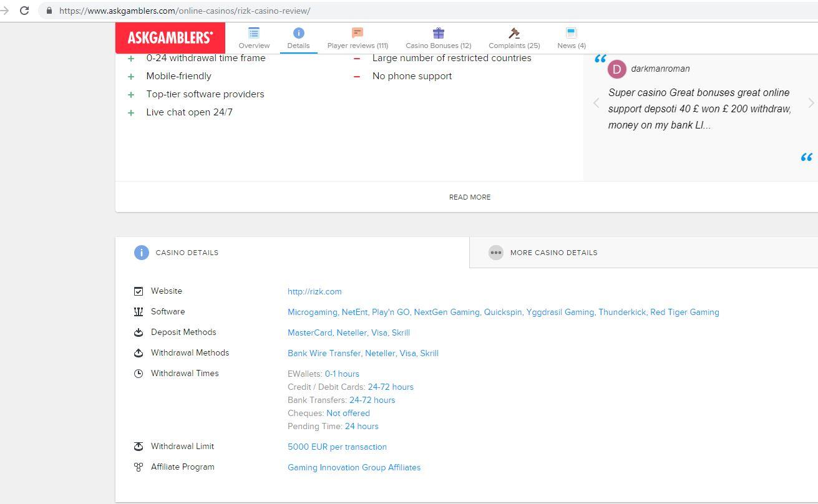Open Player reviews chat-bubble icon

pos(358,33)
